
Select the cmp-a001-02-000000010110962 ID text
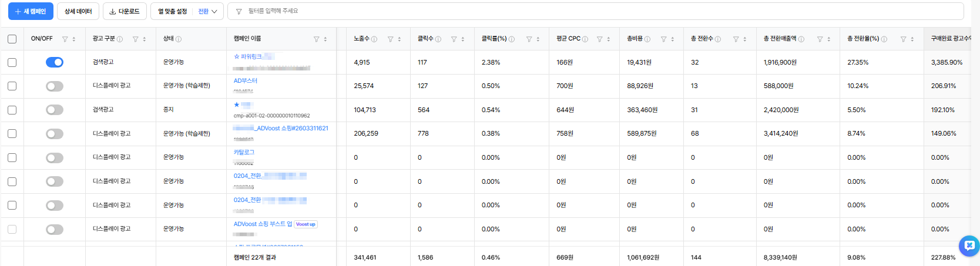(x=272, y=116)
